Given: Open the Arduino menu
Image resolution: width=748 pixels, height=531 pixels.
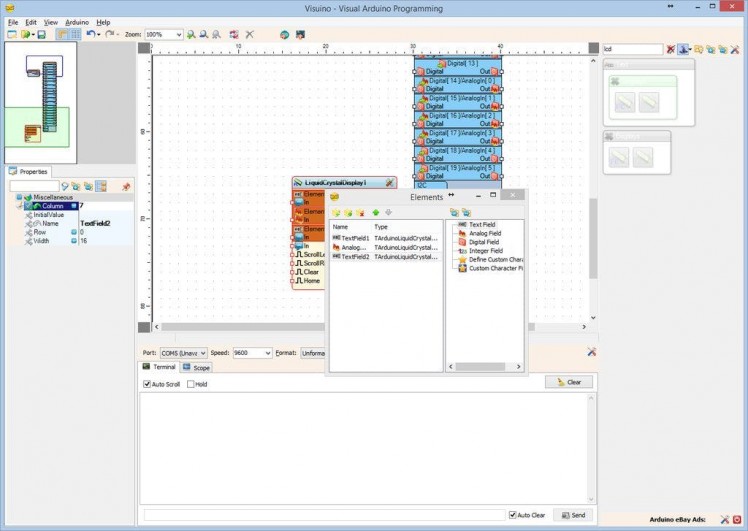Looking at the screenshot, I should pos(77,21).
